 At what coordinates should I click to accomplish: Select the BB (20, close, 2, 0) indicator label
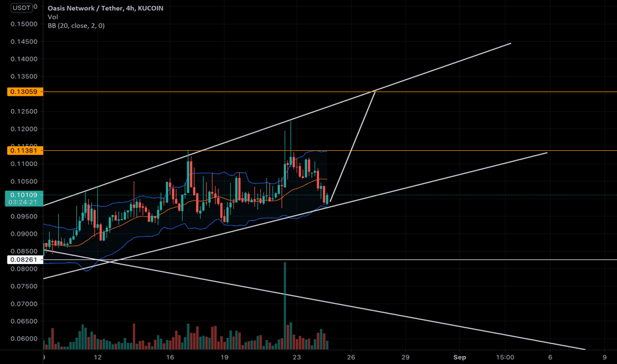click(x=76, y=26)
